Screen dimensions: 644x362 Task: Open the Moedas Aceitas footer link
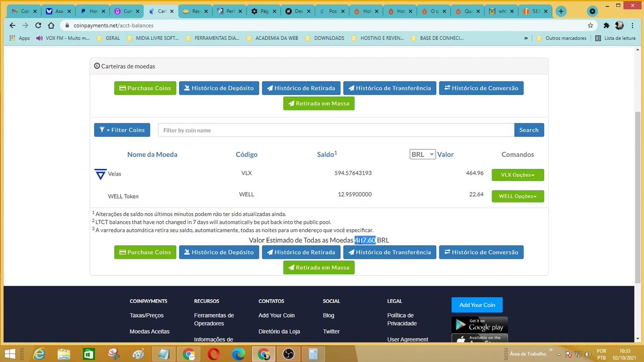149,331
